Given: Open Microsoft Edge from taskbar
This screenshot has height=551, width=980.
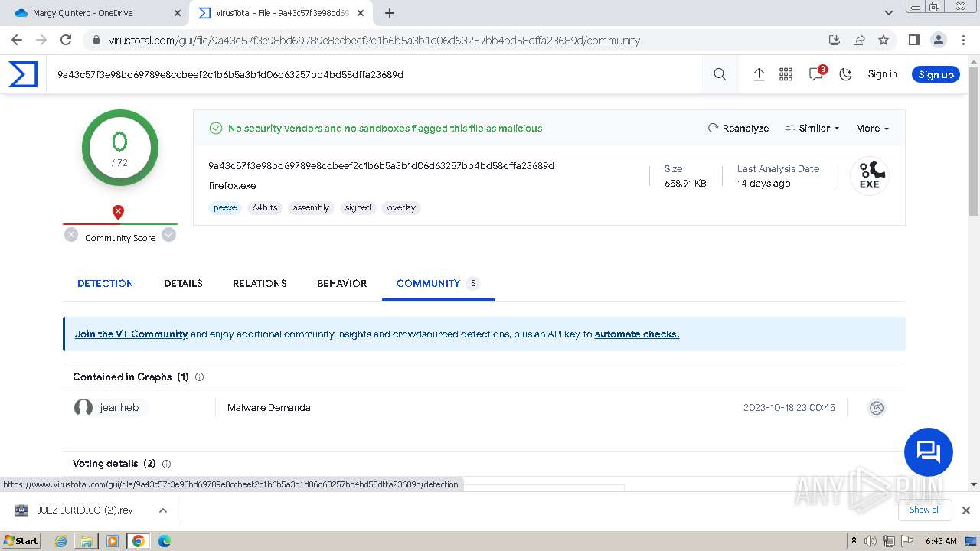Looking at the screenshot, I should click(x=164, y=540).
